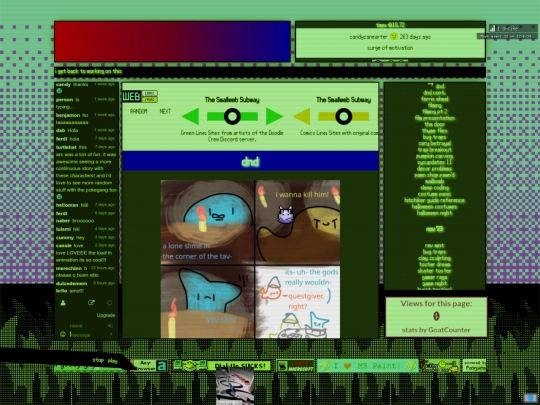Click the 'The Smallweb Subway' Green Line title

tap(232, 100)
